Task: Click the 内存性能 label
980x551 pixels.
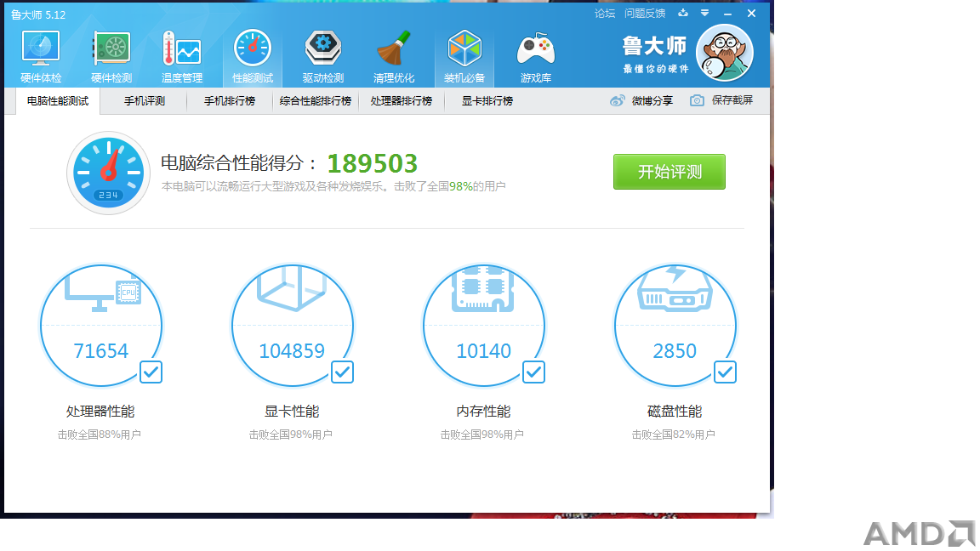Action: pyautogui.click(x=483, y=412)
